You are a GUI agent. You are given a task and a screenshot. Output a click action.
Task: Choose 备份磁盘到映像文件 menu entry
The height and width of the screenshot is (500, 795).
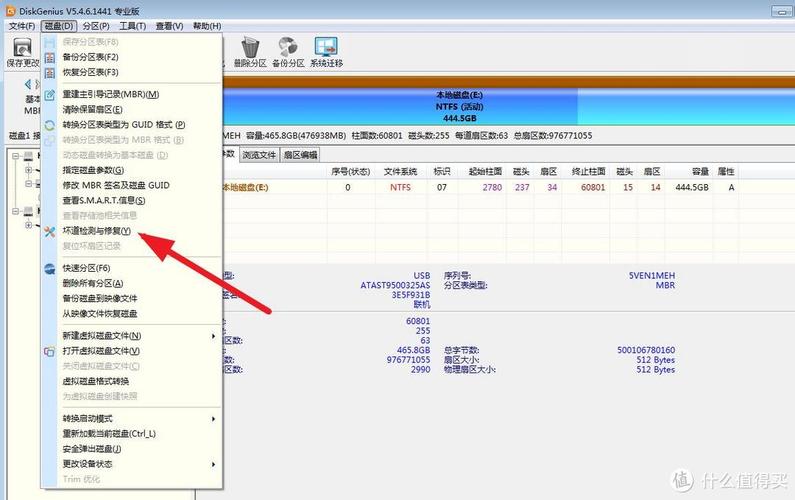pyautogui.click(x=100, y=299)
